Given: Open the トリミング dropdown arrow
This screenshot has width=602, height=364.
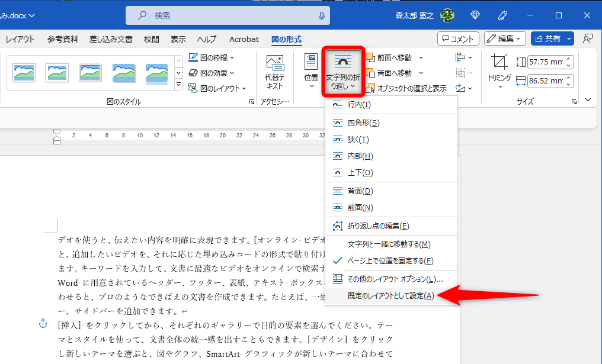Looking at the screenshot, I should pos(501,88).
